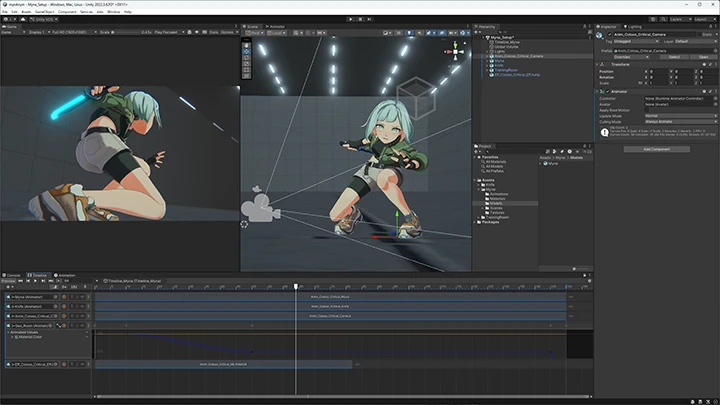Search by type in Project panel

[x=555, y=151]
